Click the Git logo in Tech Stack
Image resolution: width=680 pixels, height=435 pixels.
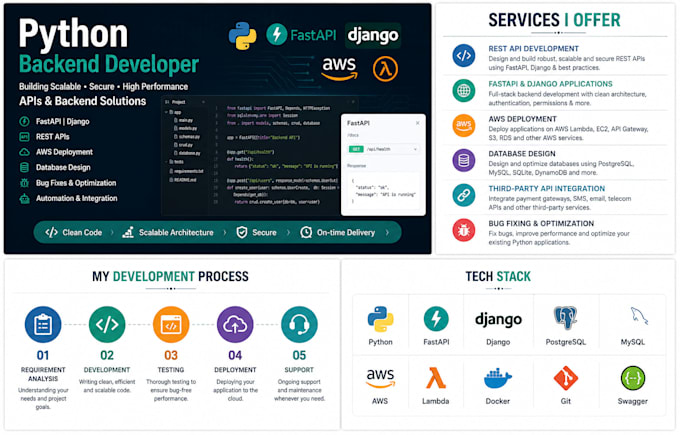click(x=566, y=378)
